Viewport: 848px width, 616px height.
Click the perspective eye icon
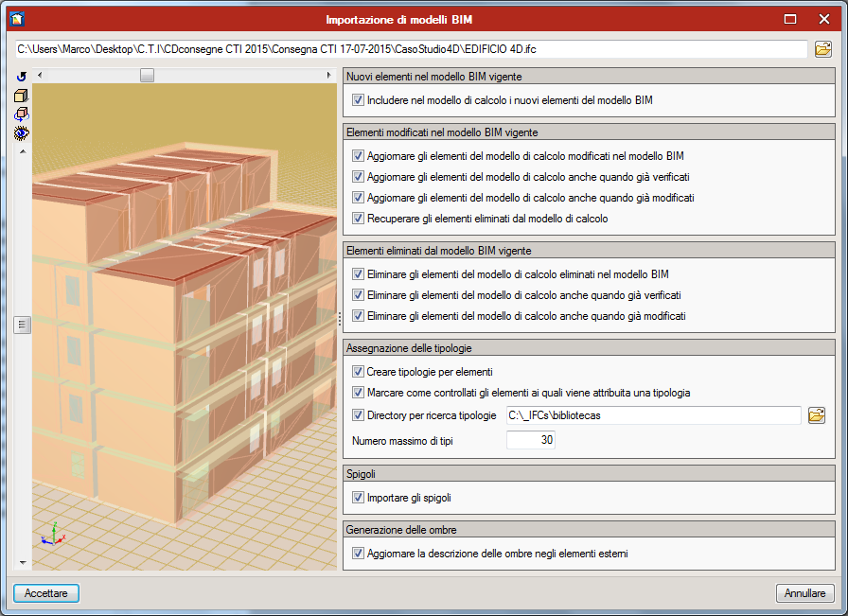(x=21, y=132)
